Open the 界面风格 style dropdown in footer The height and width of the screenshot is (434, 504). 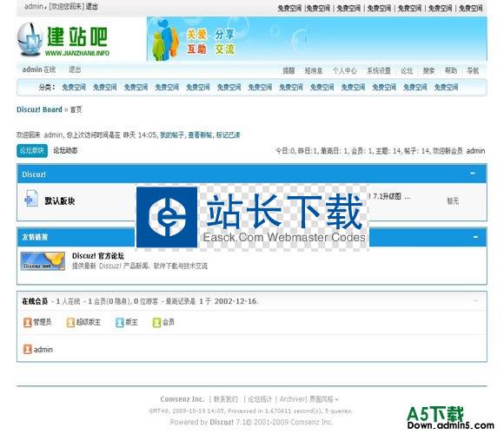323,399
